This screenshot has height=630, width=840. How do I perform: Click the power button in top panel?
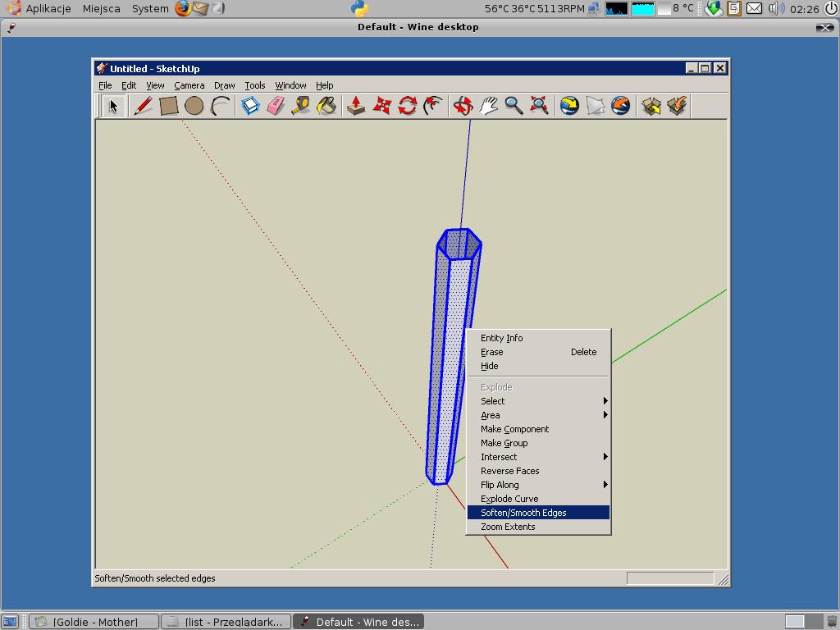(x=831, y=8)
